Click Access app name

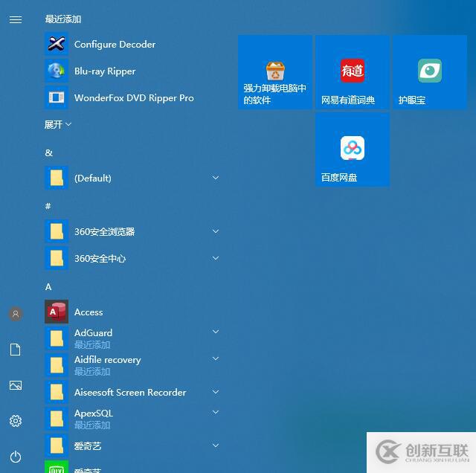[x=89, y=312]
